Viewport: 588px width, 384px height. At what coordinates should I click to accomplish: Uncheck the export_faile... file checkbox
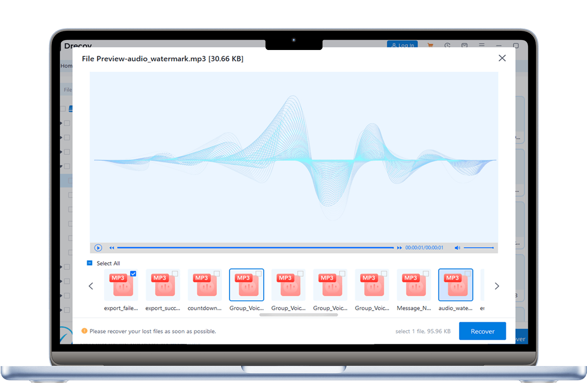point(133,274)
